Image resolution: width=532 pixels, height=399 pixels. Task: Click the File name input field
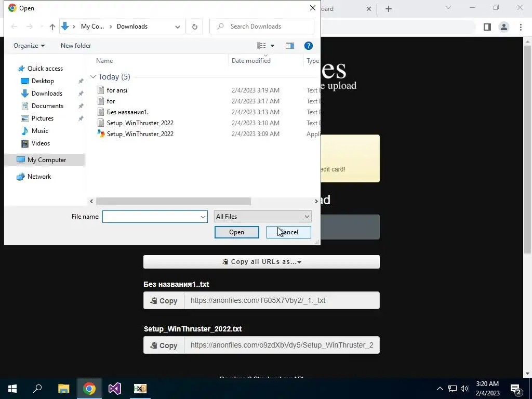click(x=151, y=217)
